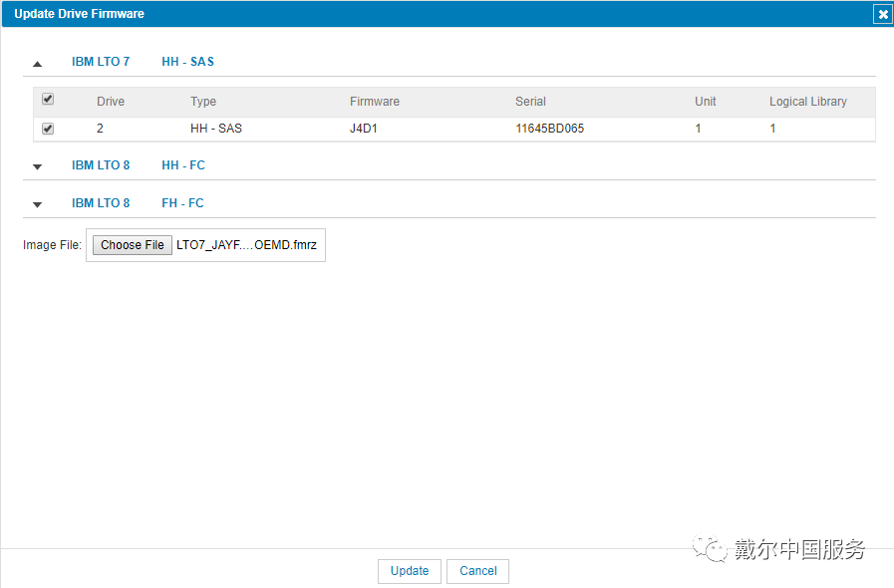This screenshot has width=894, height=588.
Task: Click the Update button
Action: click(410, 571)
